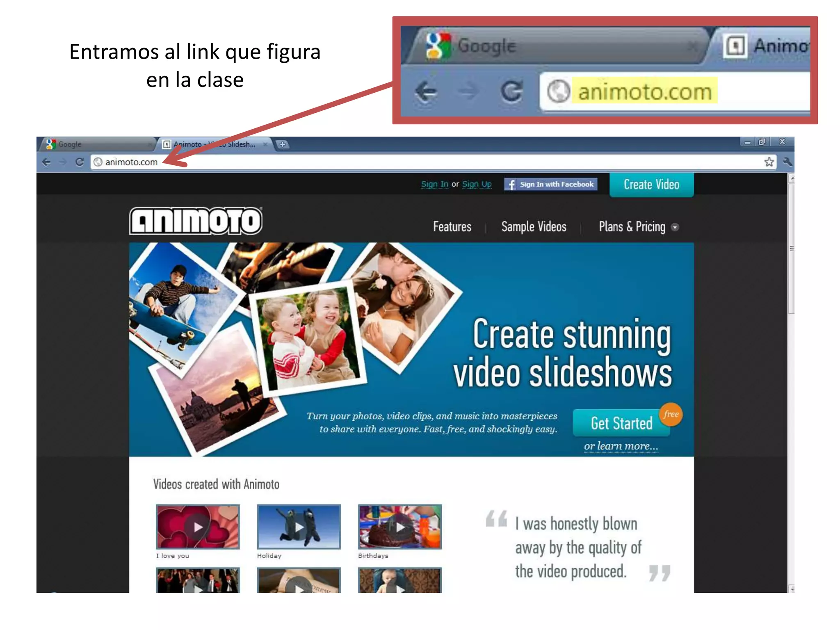
Task: Expand the Plans & Pricing dropdown arrow
Action: point(675,227)
